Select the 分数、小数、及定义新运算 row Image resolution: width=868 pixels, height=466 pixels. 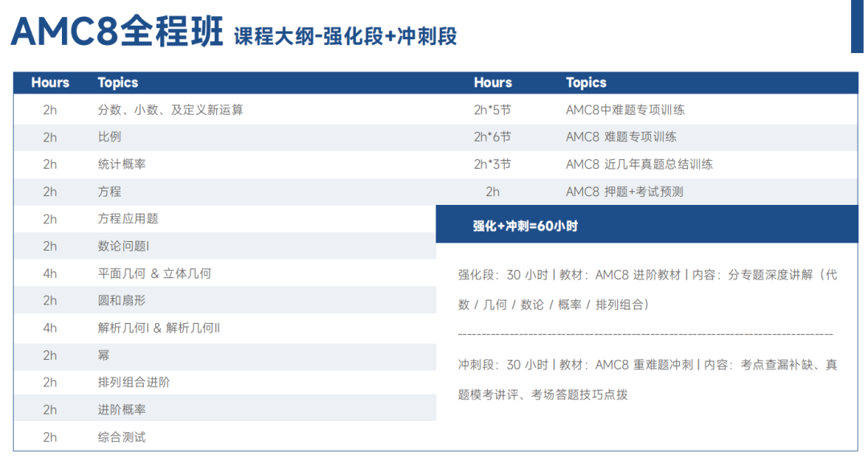[225, 109]
